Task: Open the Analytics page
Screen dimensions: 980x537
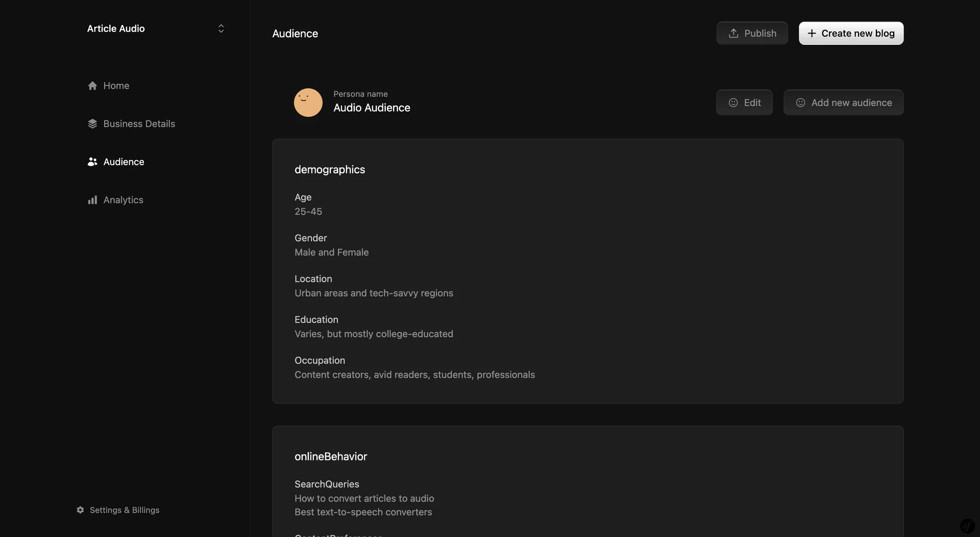Action: (x=124, y=199)
